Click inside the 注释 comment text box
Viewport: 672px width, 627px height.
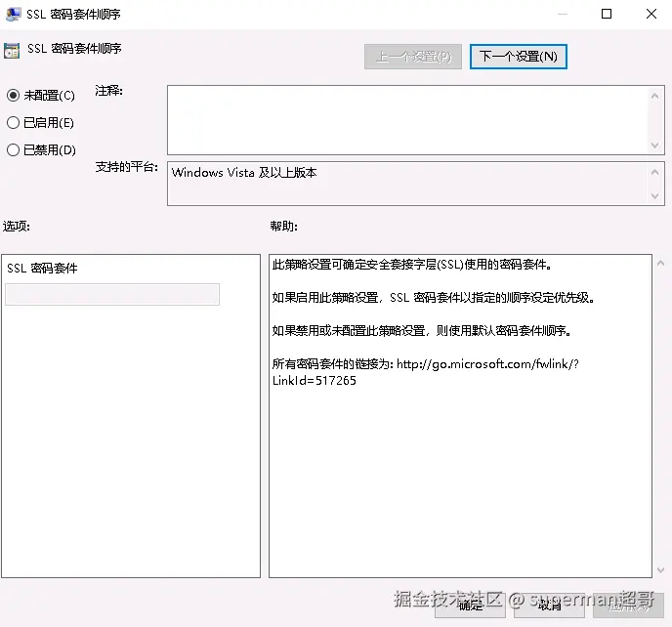click(407, 120)
